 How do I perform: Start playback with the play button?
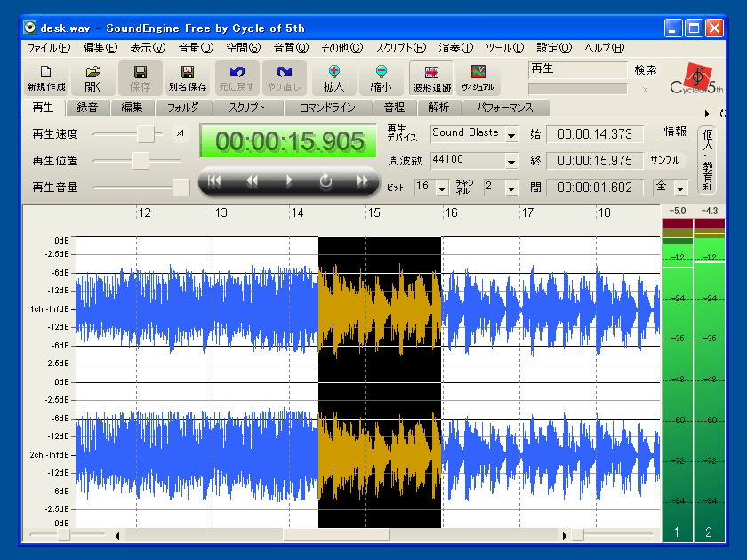pyautogui.click(x=289, y=181)
